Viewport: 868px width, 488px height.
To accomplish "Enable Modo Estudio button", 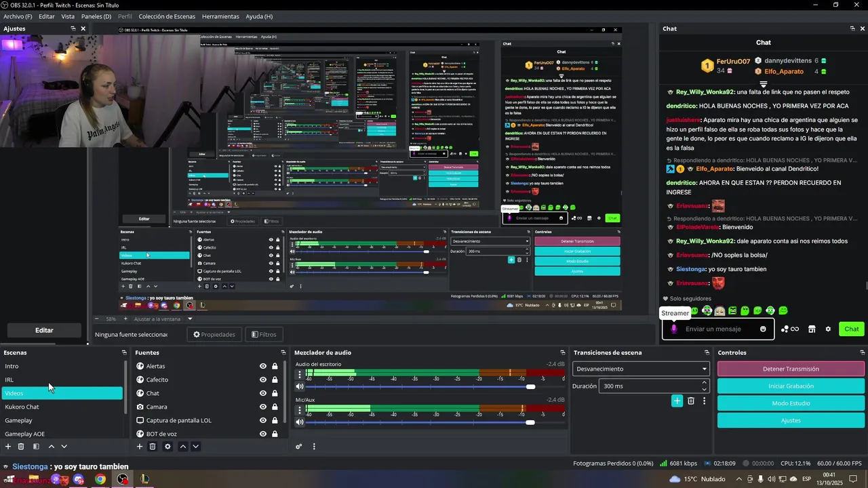I will point(791,403).
